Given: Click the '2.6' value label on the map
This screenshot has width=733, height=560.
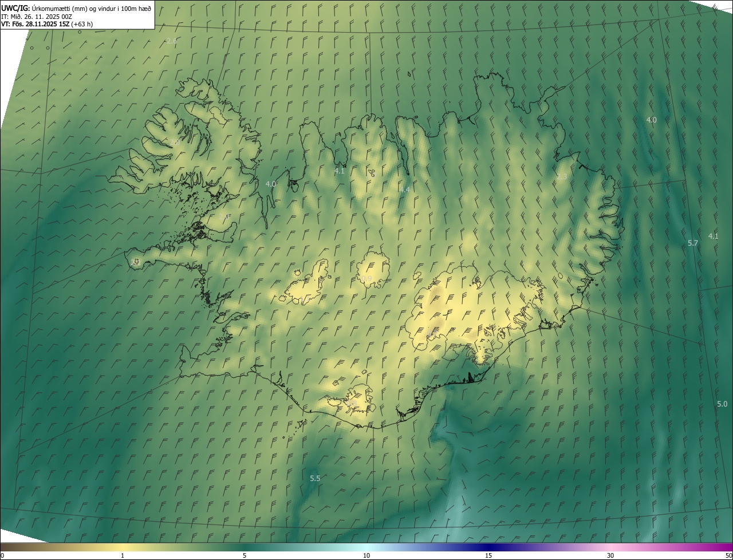Looking at the screenshot, I should click(171, 41).
